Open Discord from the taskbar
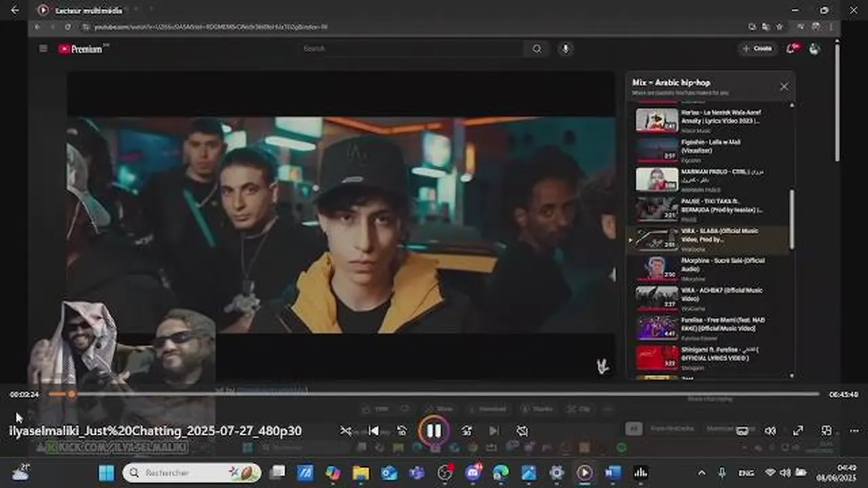Image resolution: width=868 pixels, height=488 pixels. [473, 472]
